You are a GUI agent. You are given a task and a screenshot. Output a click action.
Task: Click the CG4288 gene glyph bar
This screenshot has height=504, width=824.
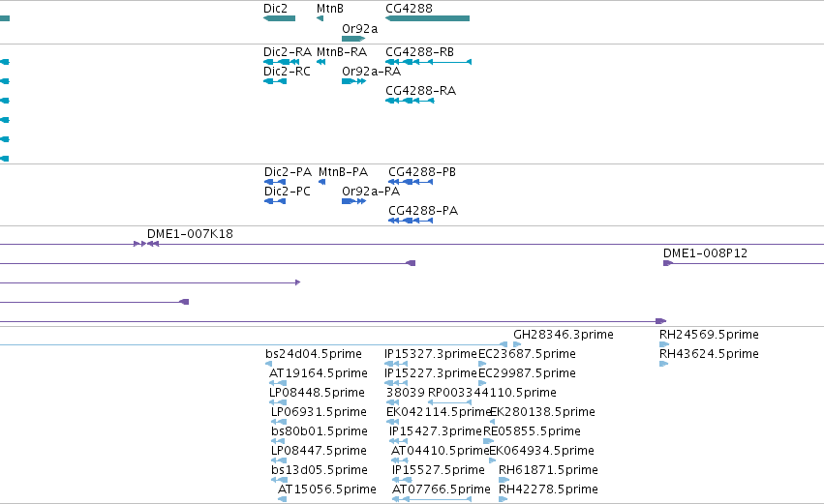coord(427,18)
